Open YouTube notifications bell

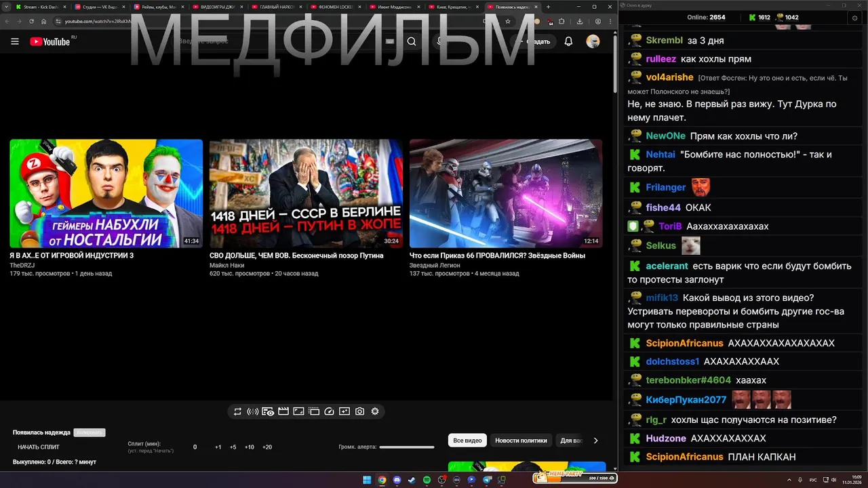coord(568,41)
